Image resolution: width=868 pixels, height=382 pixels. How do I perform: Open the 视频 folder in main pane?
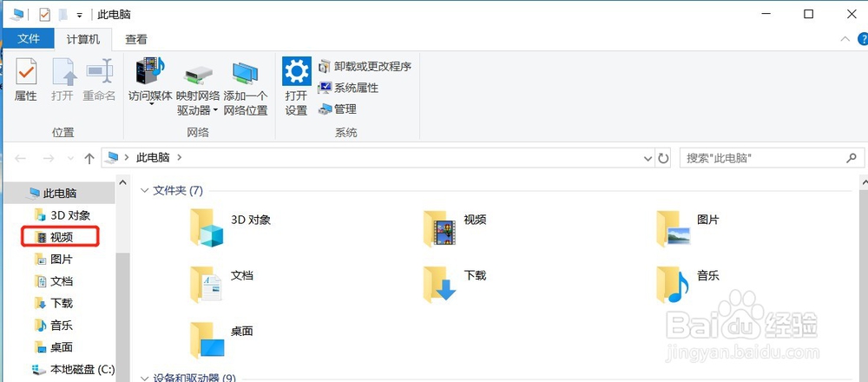pyautogui.click(x=455, y=227)
